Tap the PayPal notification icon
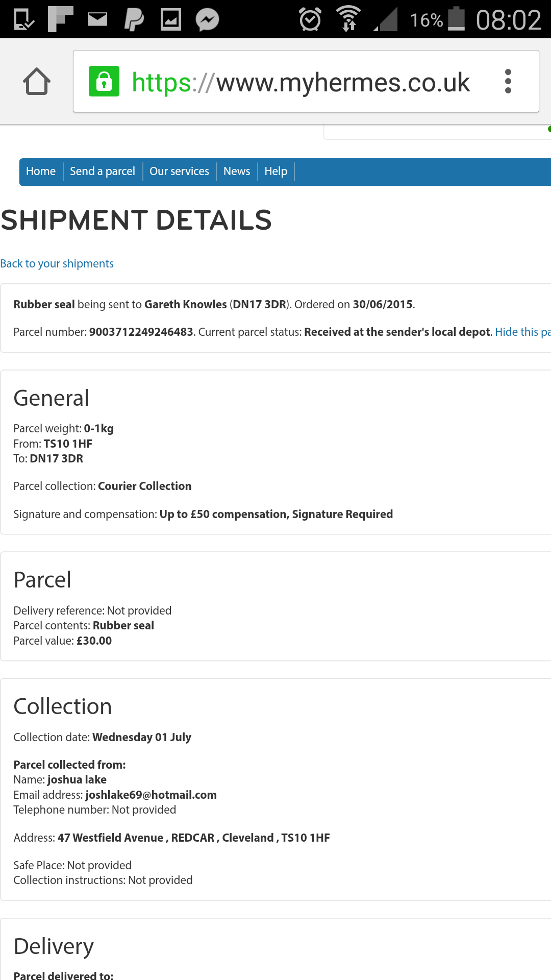Viewport: 551px width, 980px height. point(134,20)
